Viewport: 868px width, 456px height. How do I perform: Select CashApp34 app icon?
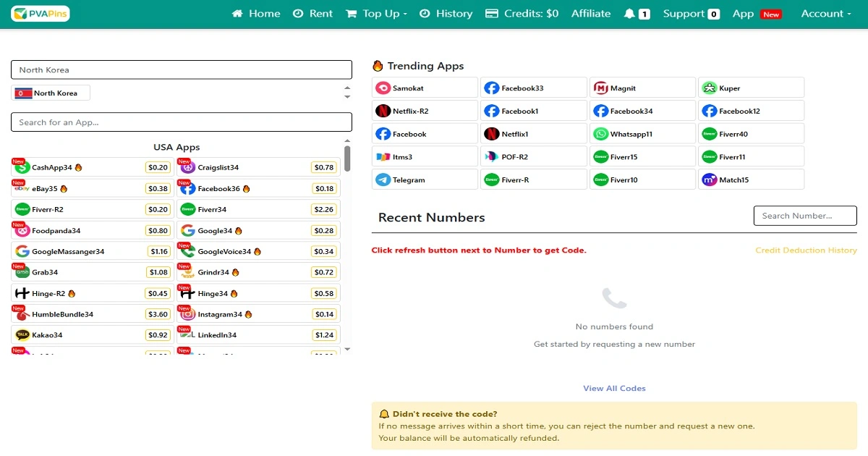click(22, 167)
